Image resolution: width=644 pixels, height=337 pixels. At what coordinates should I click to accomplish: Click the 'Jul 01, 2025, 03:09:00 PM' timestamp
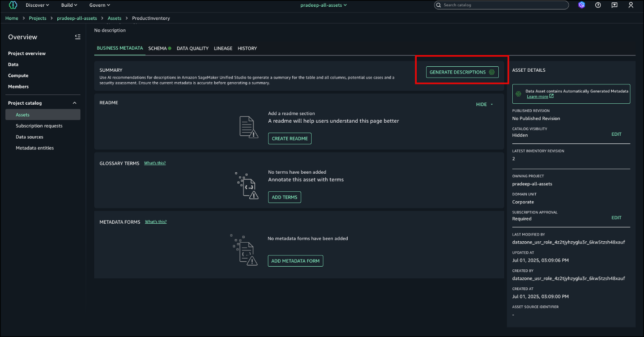[x=540, y=296]
